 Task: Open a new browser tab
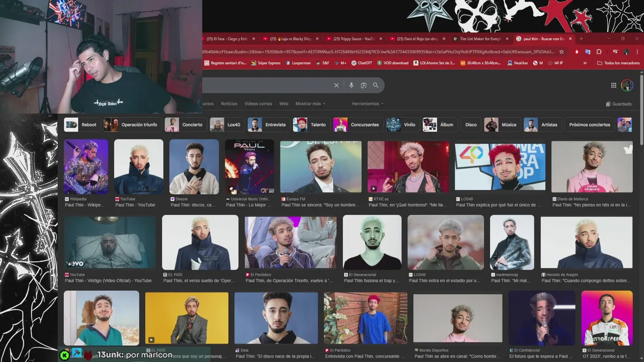[581, 39]
